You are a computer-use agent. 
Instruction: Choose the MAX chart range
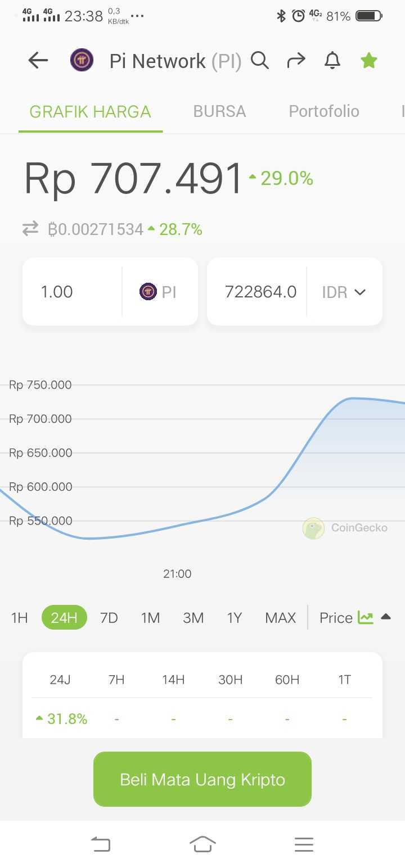[x=280, y=618]
